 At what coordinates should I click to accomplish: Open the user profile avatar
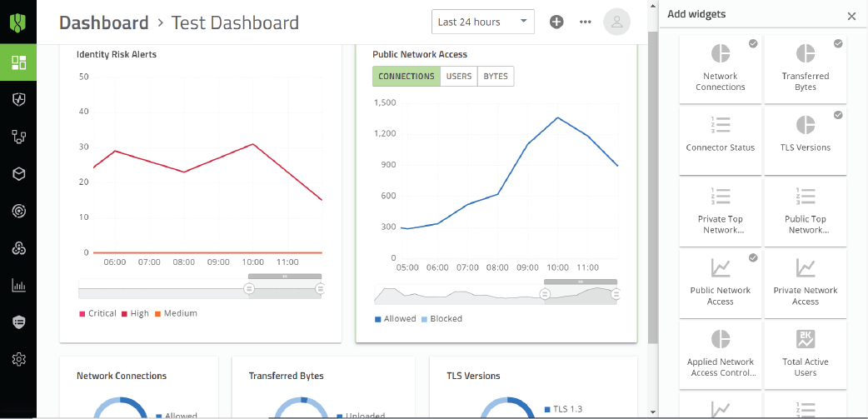pyautogui.click(x=616, y=22)
